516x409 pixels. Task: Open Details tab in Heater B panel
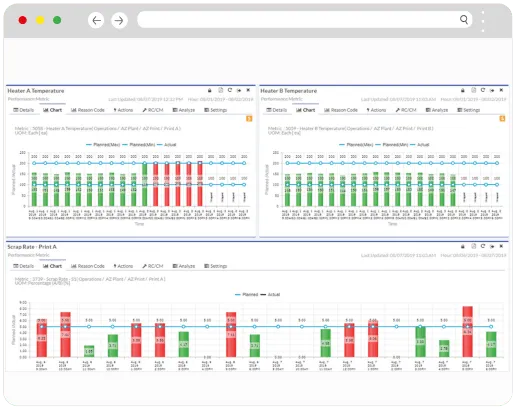pyautogui.click(x=276, y=110)
